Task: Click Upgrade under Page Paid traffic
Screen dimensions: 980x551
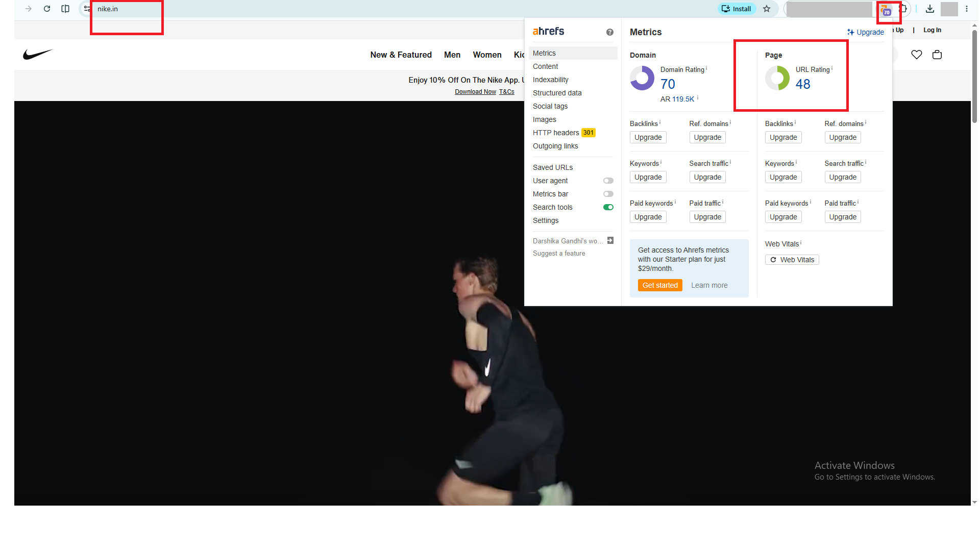Action: pos(843,217)
